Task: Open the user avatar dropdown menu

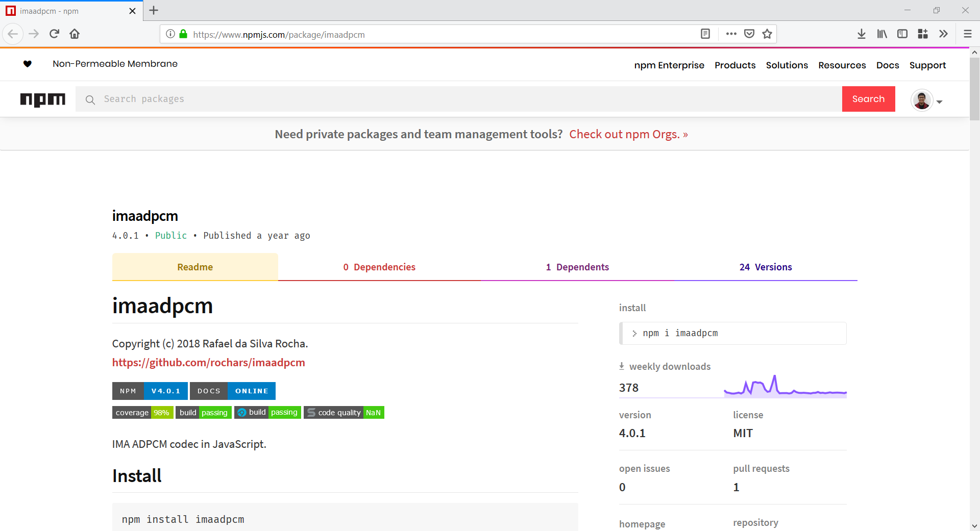Action: [927, 100]
